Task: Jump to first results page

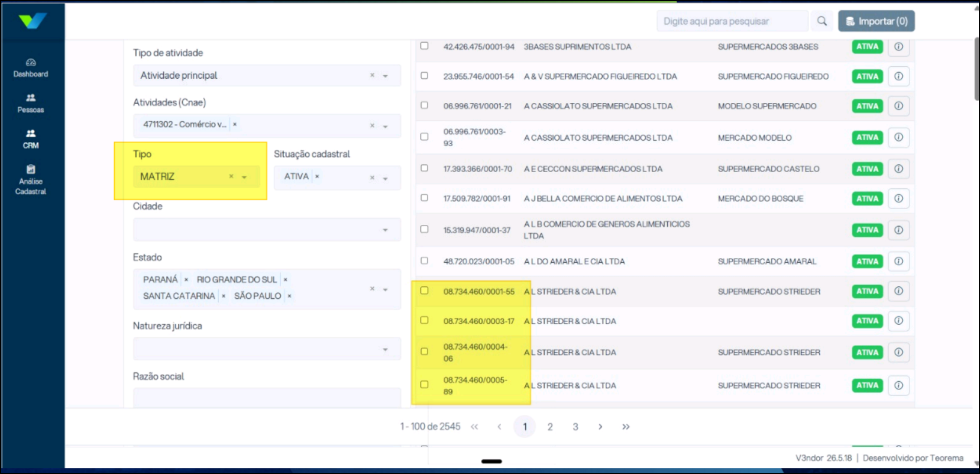Action: [474, 427]
